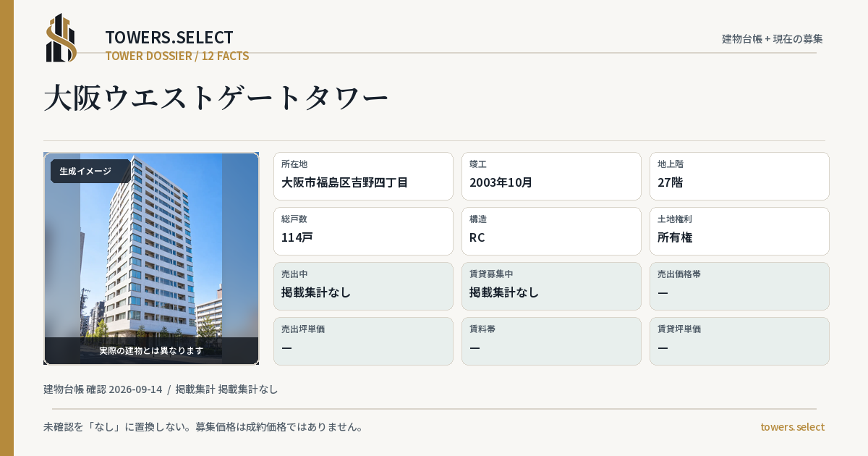Click the 掲載集計 掲載集計なし status text
868x456 pixels.
coord(226,389)
